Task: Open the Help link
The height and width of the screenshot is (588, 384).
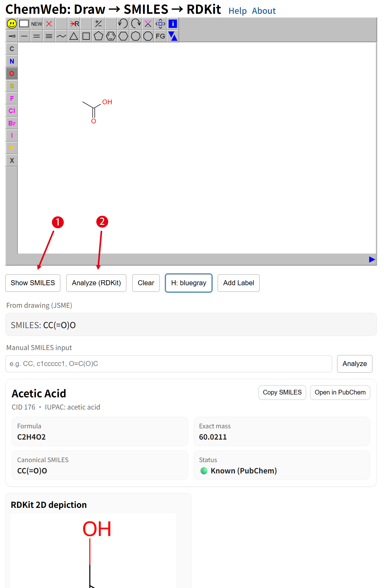Action: click(x=238, y=11)
